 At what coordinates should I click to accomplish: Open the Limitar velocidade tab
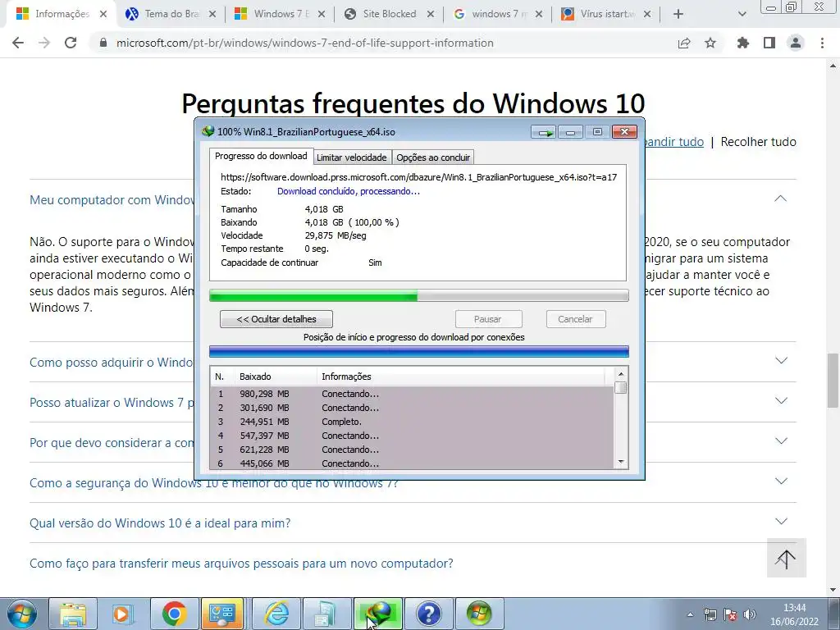pyautogui.click(x=351, y=157)
